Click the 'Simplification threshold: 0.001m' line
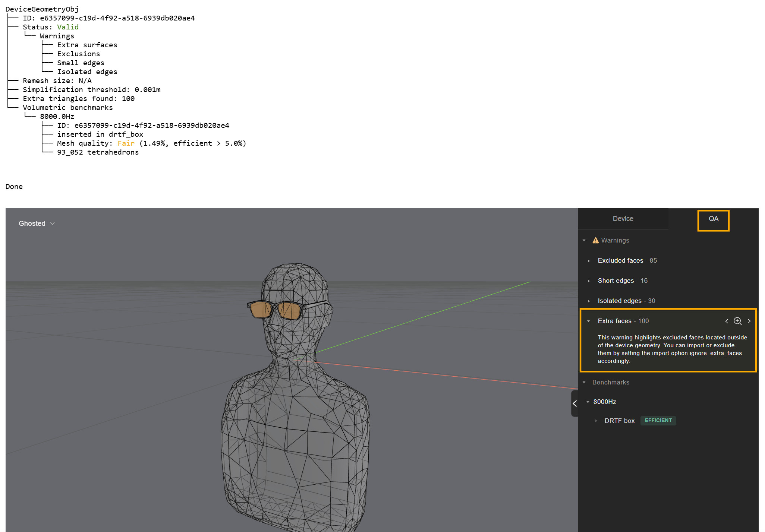The image size is (765, 532). [92, 90]
